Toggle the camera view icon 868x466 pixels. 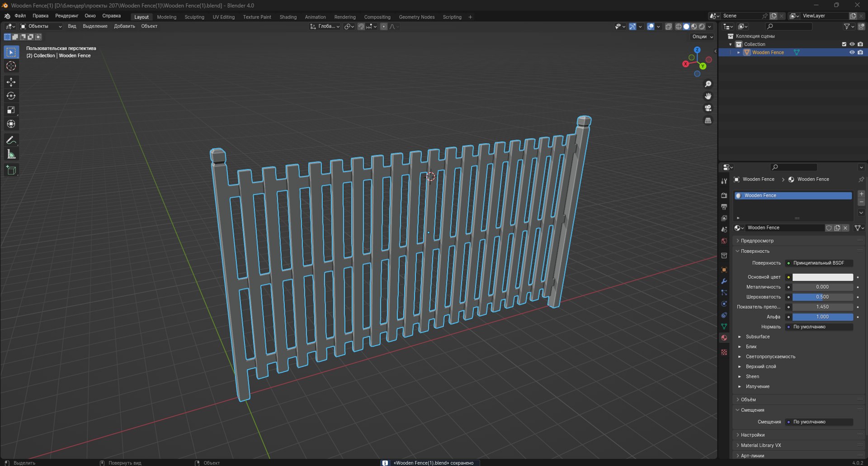[x=708, y=108]
